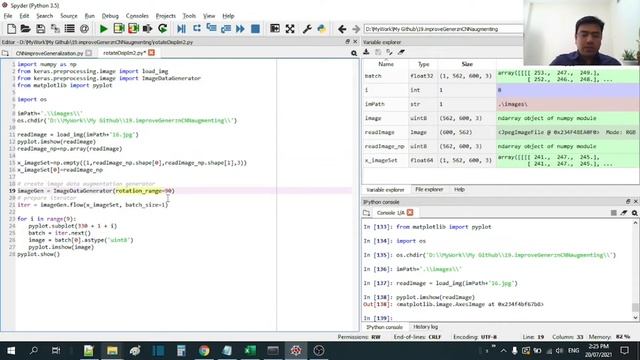Click the @ symbol finder icon
Viewport: 640px width, 360px height.
click(84, 29)
